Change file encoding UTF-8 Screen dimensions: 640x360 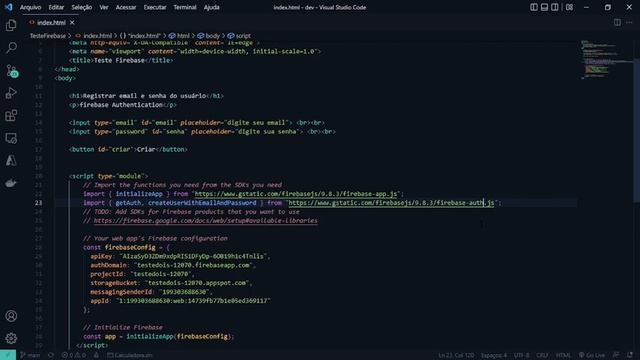coord(522,355)
